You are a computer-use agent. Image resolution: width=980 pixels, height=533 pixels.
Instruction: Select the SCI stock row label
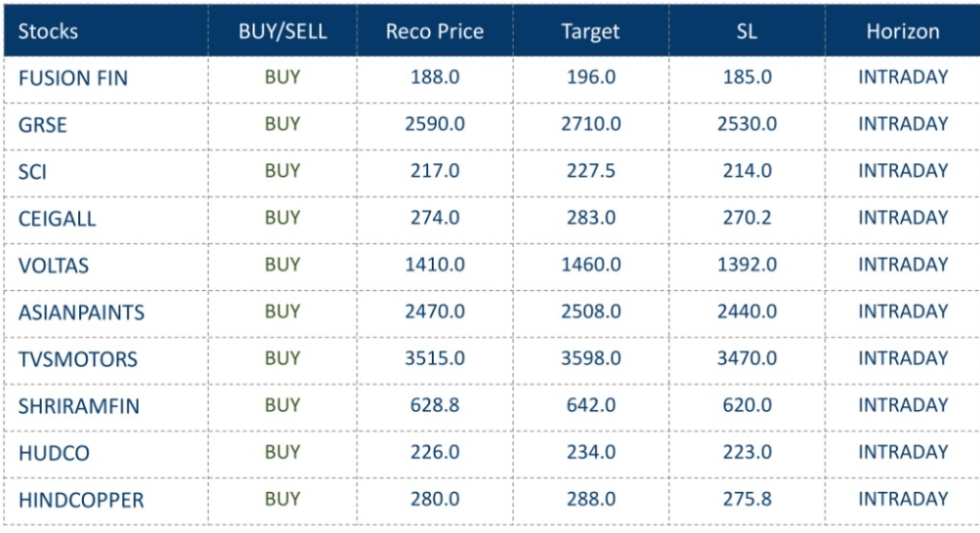(32, 172)
